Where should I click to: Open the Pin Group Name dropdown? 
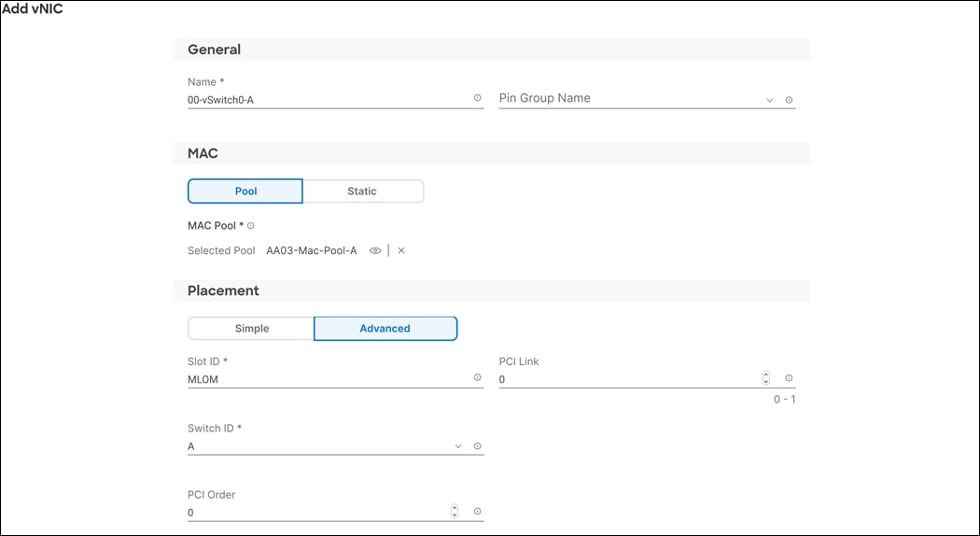coord(769,100)
